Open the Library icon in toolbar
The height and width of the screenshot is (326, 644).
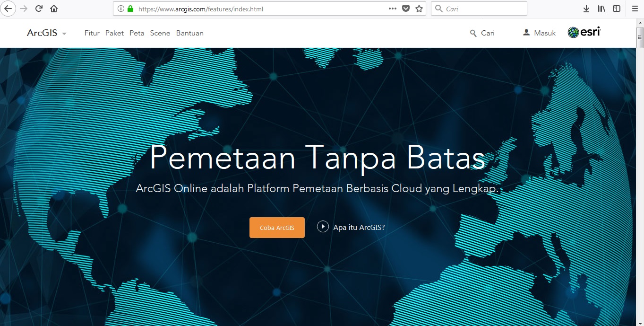click(601, 9)
